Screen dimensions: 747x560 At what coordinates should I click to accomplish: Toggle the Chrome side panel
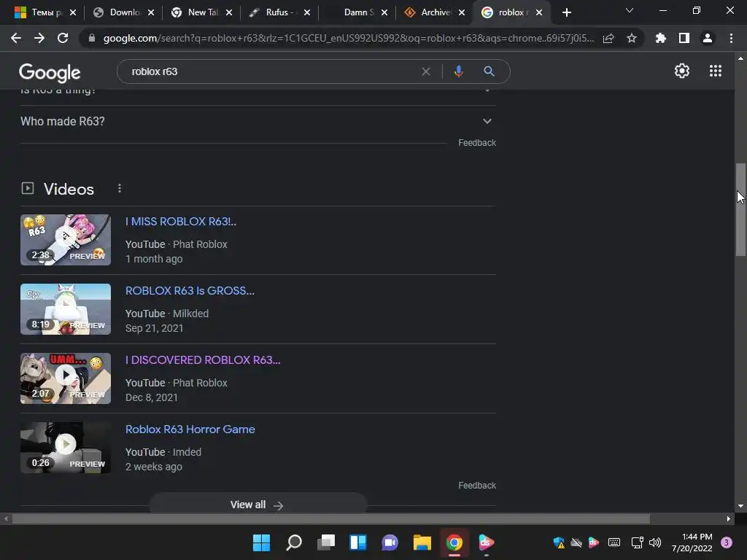[684, 38]
